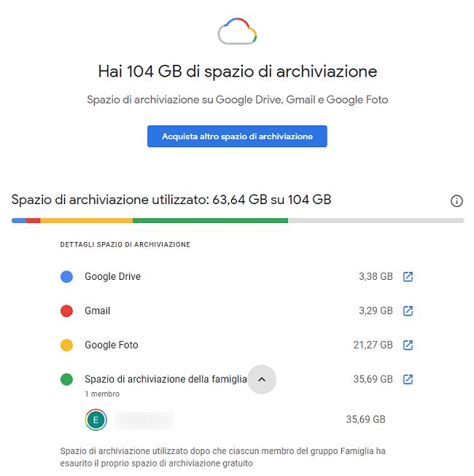Screen dimensions: 474x476
Task: Click the Google Drive row label
Action: [112, 277]
